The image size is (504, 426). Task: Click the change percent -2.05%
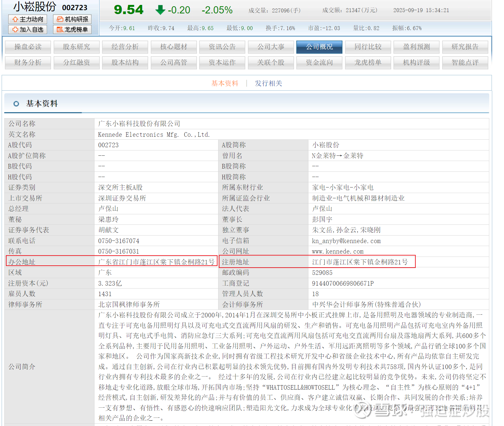tap(217, 10)
